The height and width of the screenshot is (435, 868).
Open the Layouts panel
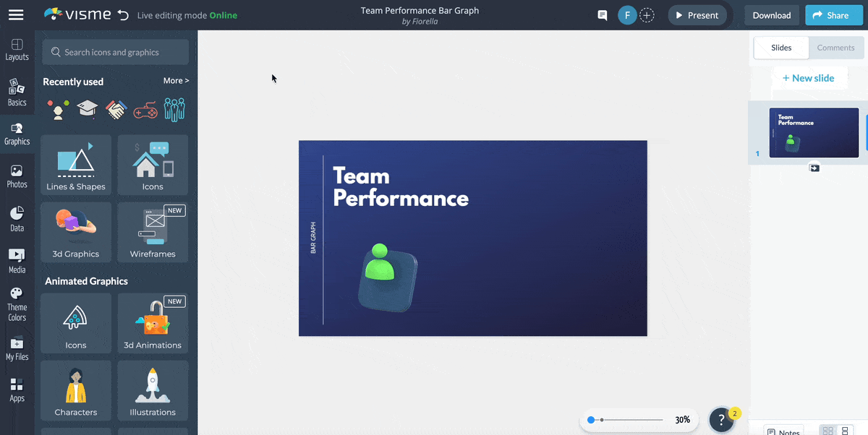pyautogui.click(x=17, y=49)
